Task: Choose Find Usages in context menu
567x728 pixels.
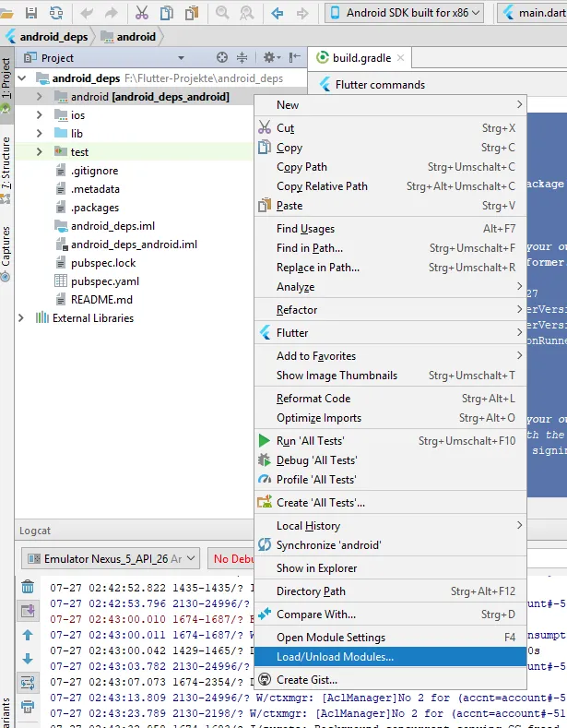Action: tap(390, 229)
